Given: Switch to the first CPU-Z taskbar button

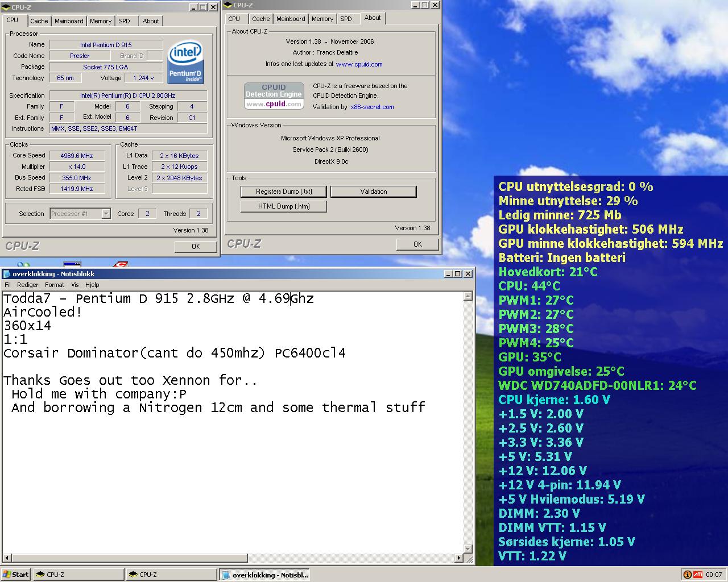Looking at the screenshot, I should [78, 575].
